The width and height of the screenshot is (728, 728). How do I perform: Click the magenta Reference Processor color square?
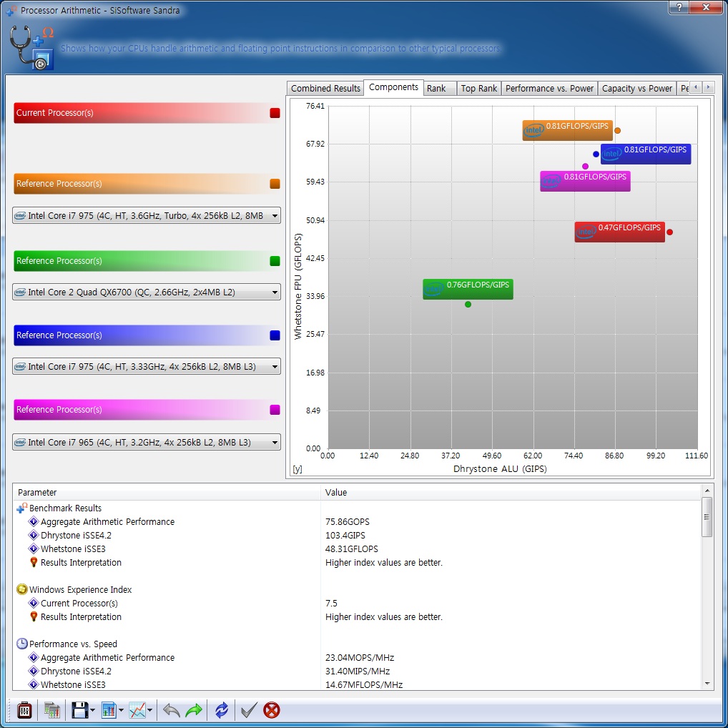coord(275,410)
